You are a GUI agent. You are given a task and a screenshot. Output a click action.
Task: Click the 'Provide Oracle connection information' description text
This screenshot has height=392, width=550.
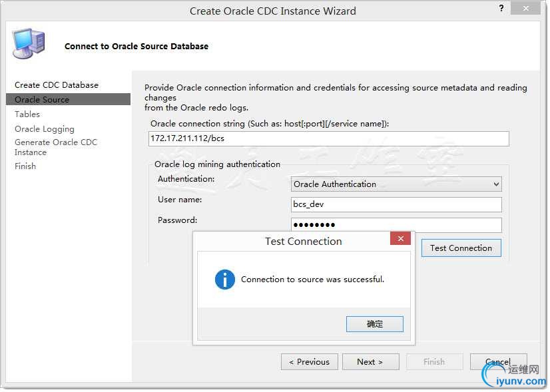click(336, 97)
